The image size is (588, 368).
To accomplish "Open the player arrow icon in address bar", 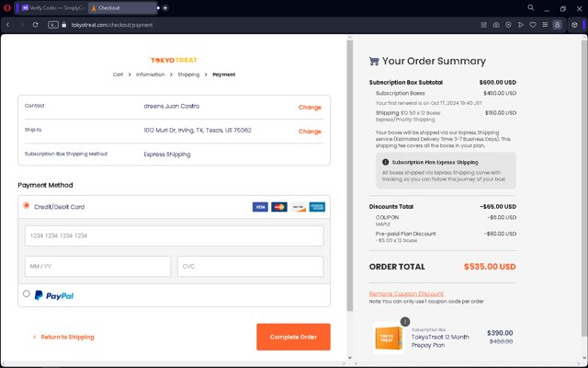I will [521, 25].
